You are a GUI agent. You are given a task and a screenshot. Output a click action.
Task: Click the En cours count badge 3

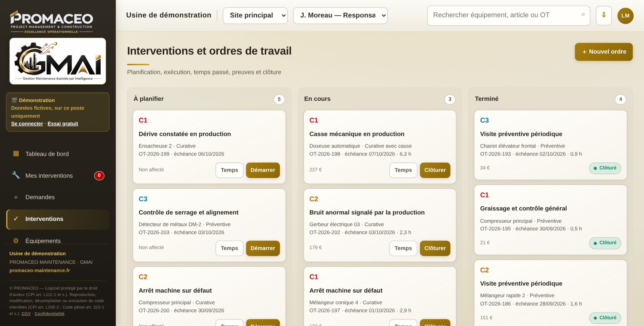pyautogui.click(x=450, y=99)
